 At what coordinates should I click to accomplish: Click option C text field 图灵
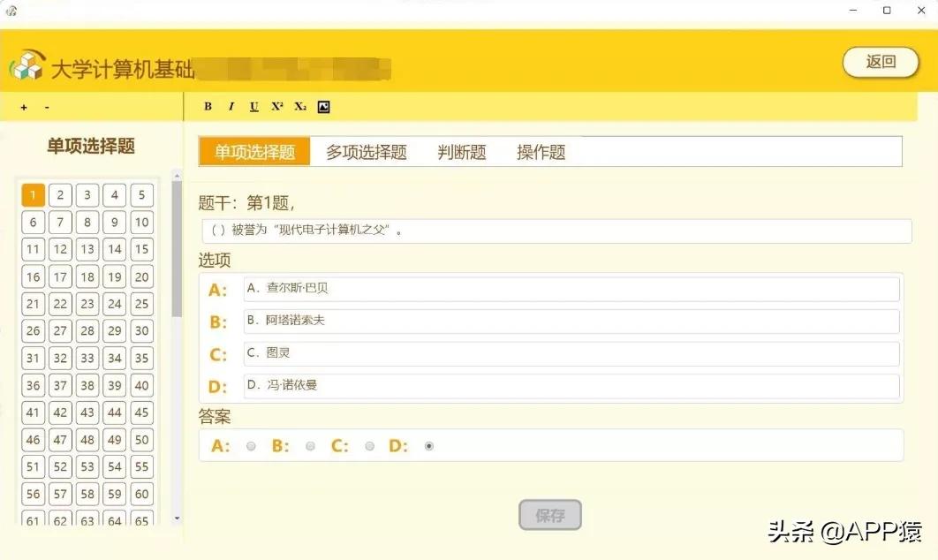pyautogui.click(x=571, y=353)
